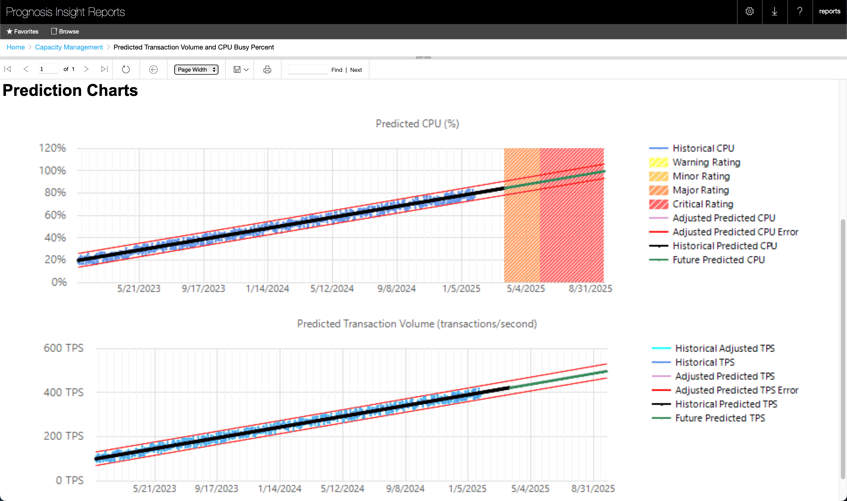Open help with the question mark icon

point(799,12)
